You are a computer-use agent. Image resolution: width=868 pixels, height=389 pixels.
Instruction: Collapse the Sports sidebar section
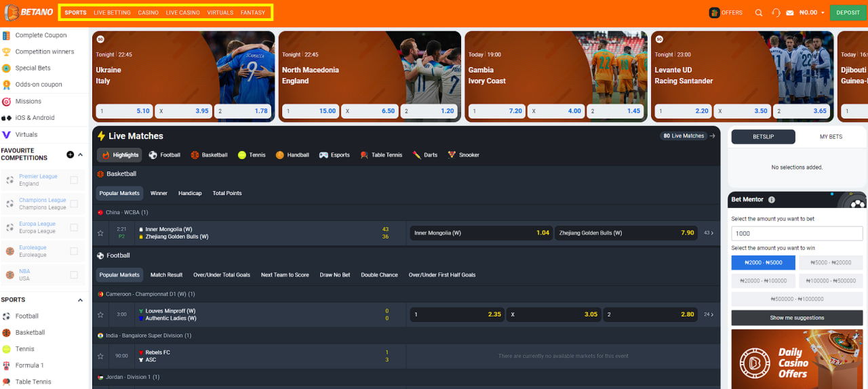point(81,300)
